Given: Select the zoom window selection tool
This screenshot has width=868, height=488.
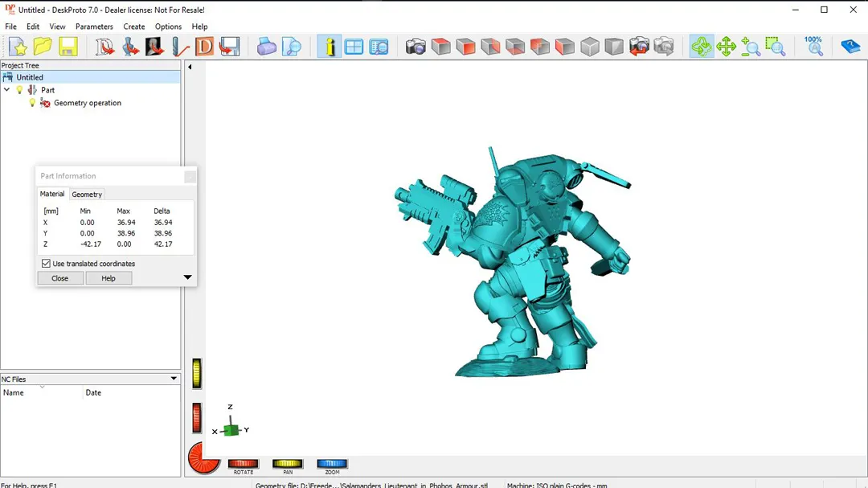Looking at the screenshot, I should [776, 47].
